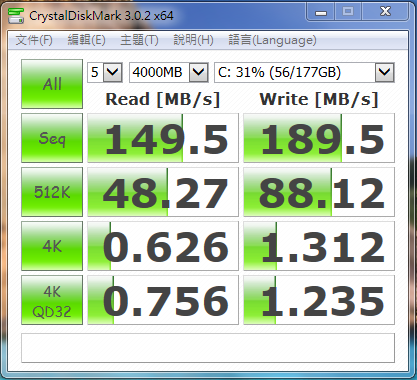Select the 4K QD32 read result 0.756

coord(163,300)
